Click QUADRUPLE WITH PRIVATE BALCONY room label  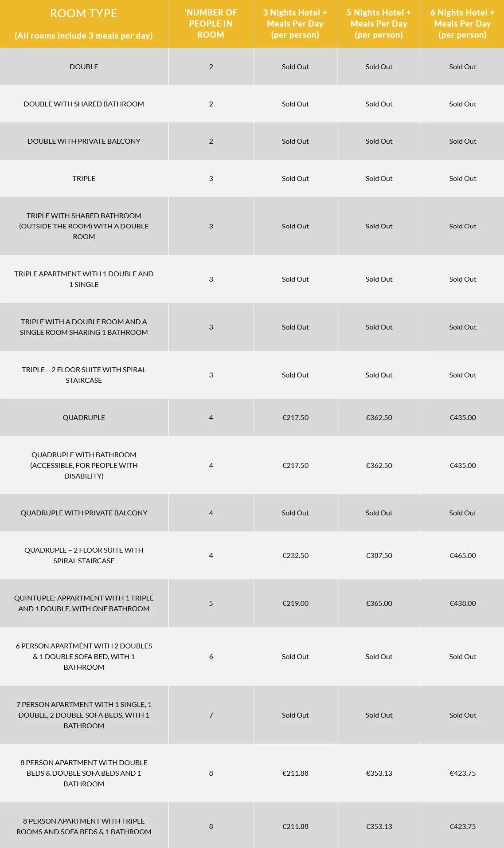point(84,513)
